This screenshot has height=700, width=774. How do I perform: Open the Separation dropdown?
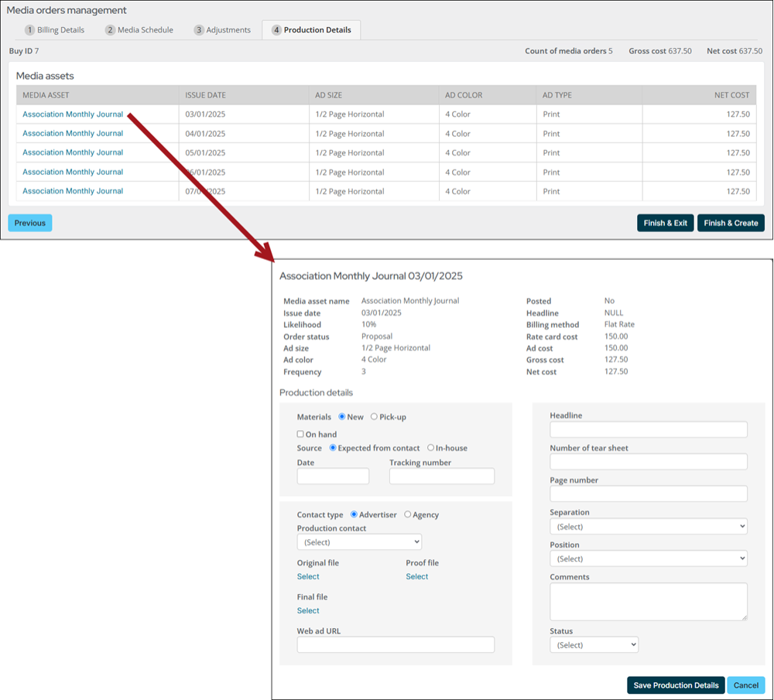[x=648, y=527]
